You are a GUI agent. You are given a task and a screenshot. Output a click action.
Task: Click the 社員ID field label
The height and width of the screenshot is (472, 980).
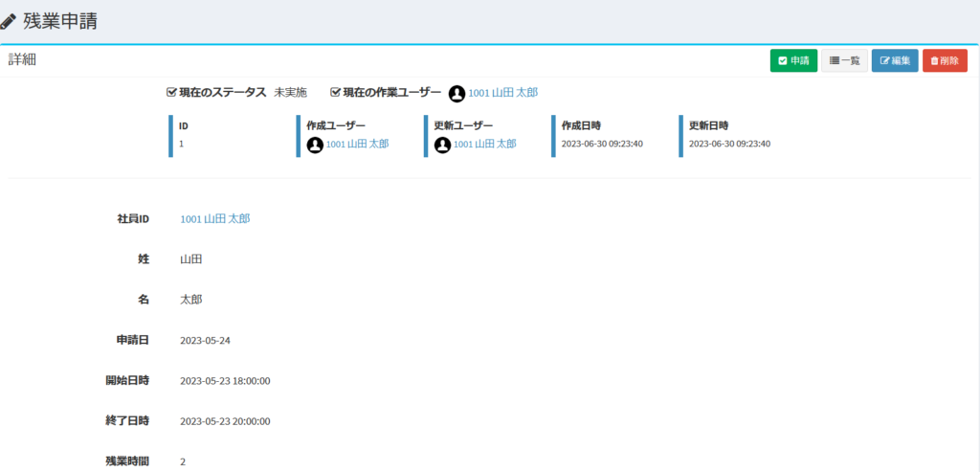coord(132,219)
